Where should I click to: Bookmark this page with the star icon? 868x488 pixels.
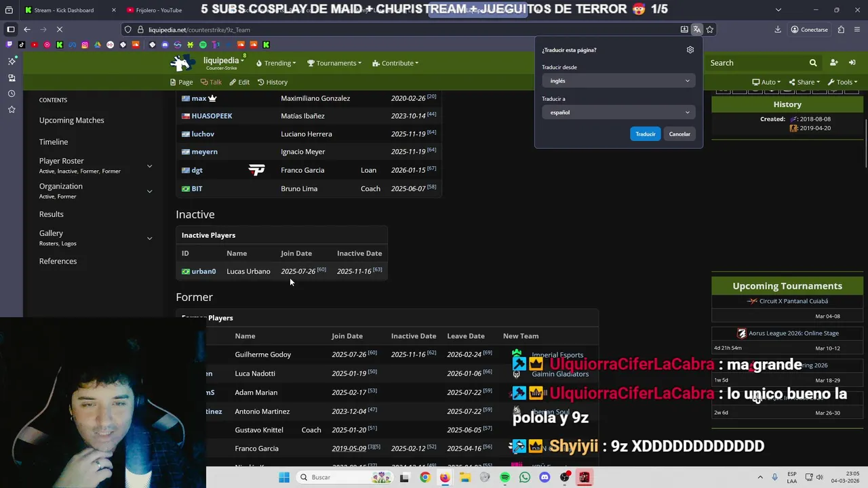[x=709, y=29]
